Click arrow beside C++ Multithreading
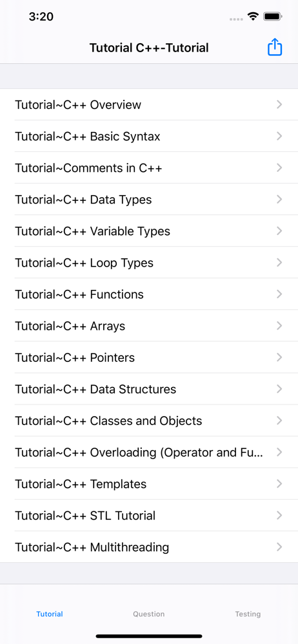 pos(279,547)
